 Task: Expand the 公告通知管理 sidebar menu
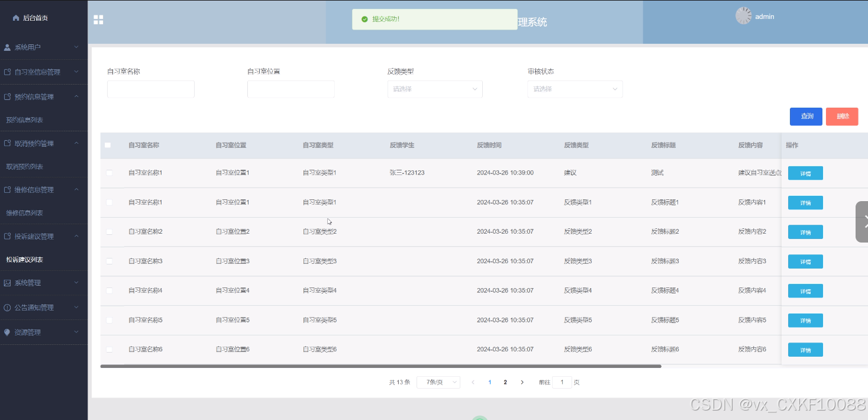pyautogui.click(x=44, y=308)
